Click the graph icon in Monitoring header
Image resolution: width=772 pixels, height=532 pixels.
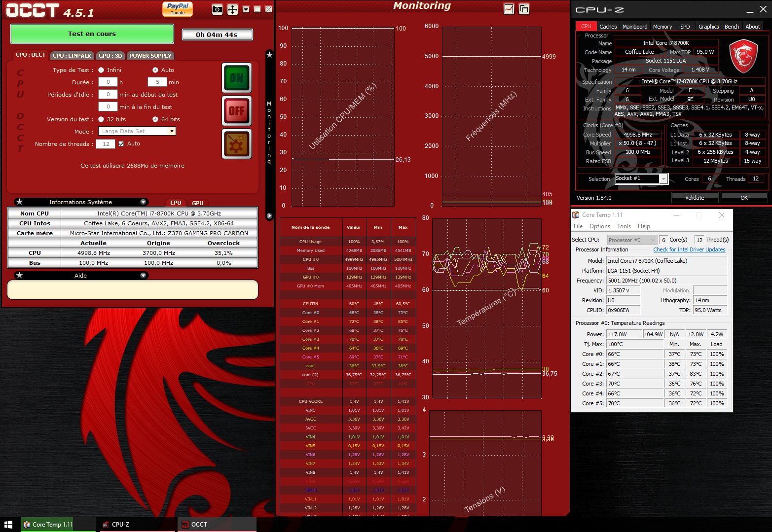pyautogui.click(x=509, y=9)
